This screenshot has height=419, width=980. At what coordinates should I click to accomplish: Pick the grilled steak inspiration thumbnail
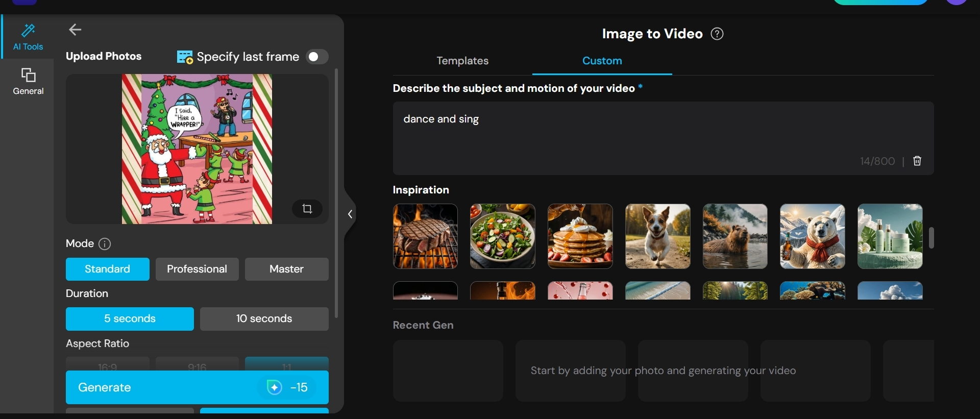[x=425, y=236]
